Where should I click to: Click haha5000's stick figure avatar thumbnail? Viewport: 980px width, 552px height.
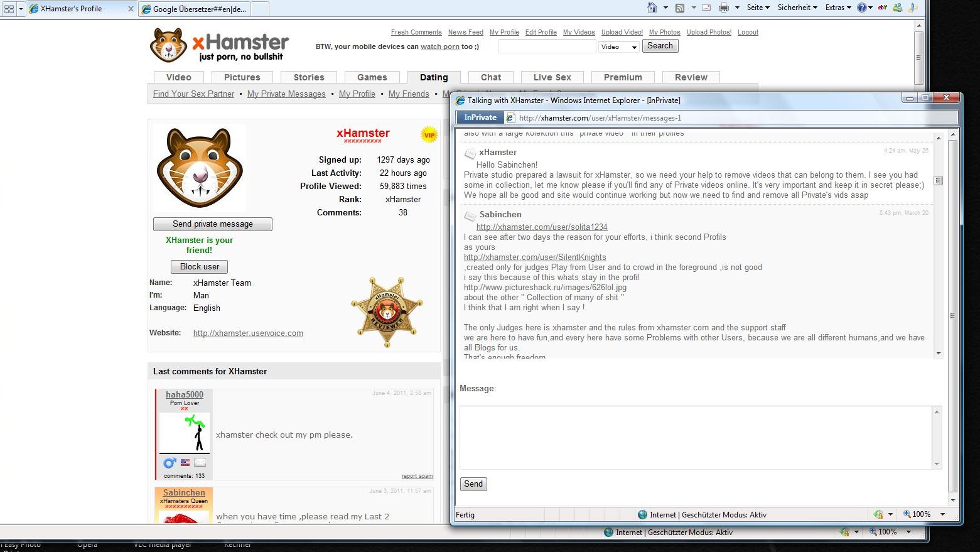point(185,433)
